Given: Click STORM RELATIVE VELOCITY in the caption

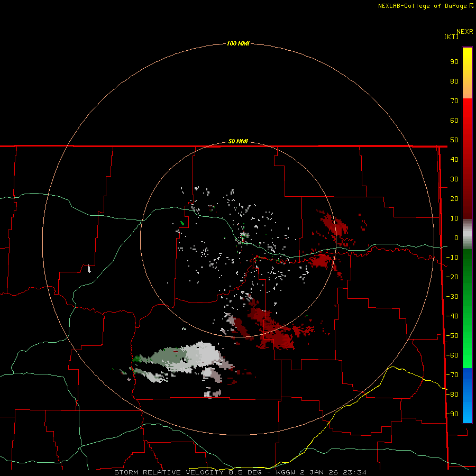Looking at the screenshot, I should pos(170,472).
